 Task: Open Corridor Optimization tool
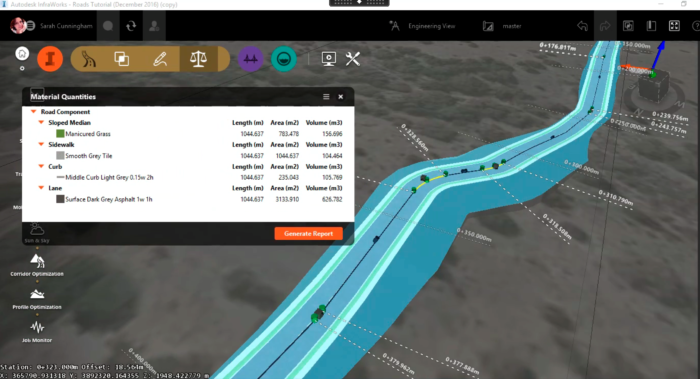coord(37,265)
